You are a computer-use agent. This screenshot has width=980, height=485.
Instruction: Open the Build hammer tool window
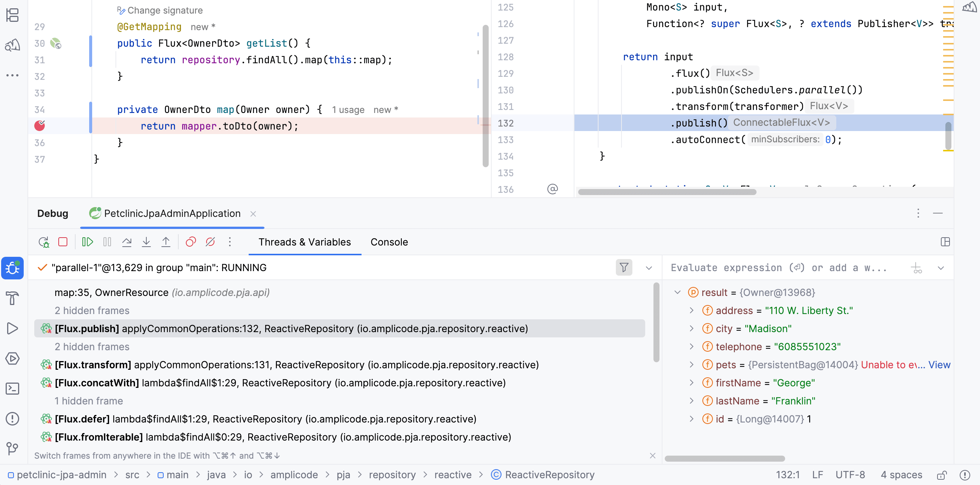12,298
